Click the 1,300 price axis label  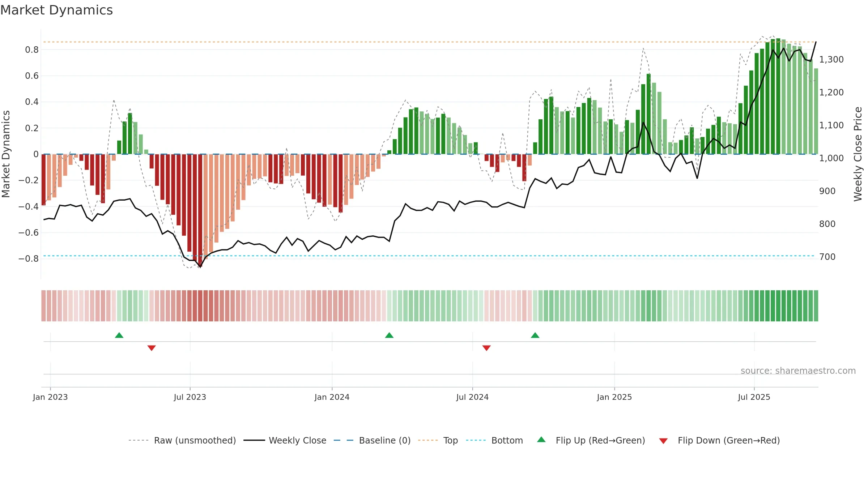(831, 59)
